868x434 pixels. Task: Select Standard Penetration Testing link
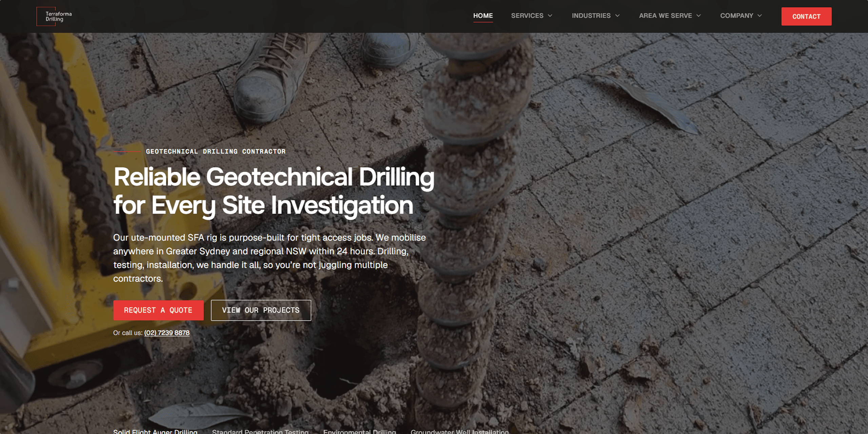coord(260,431)
